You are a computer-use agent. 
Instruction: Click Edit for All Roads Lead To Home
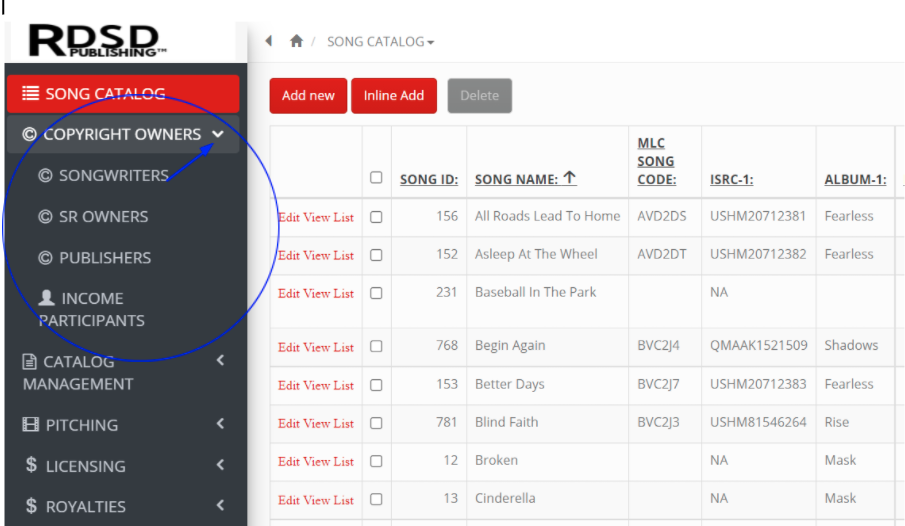pyautogui.click(x=289, y=218)
